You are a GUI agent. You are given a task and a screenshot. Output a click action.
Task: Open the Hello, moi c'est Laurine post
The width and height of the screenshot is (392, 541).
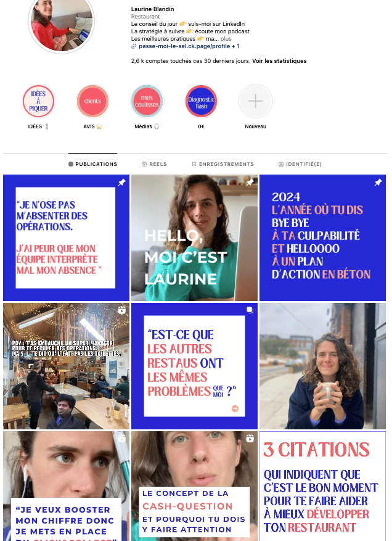point(194,237)
